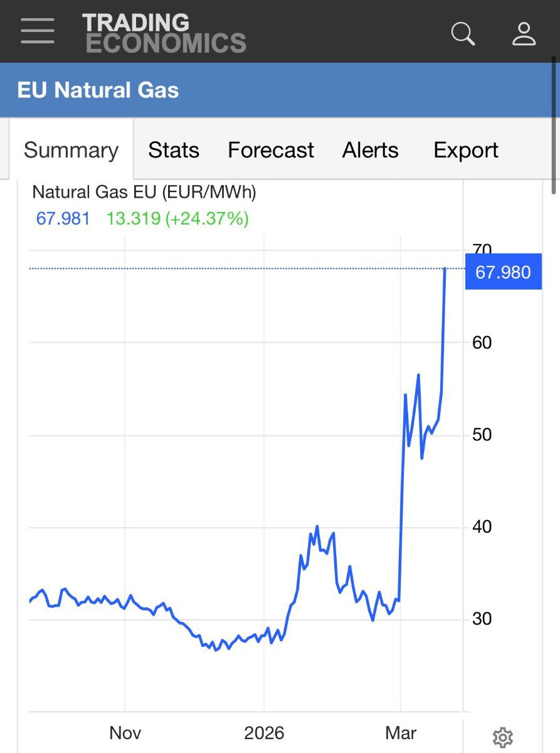Switch to the Summary tab

[71, 151]
